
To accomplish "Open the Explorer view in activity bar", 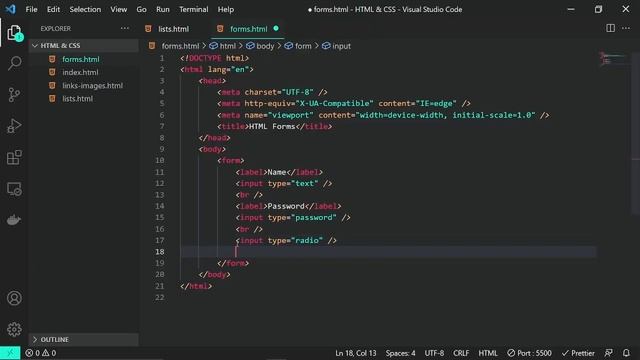I will tap(14, 33).
